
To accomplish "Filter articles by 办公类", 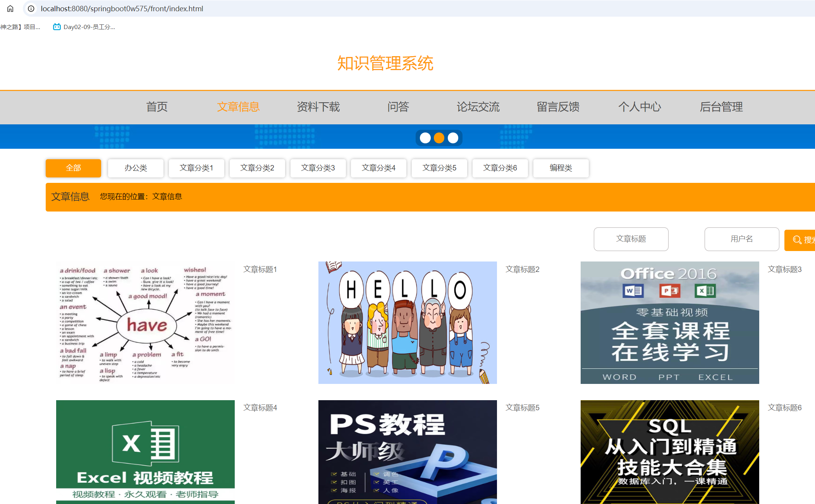I will [x=135, y=168].
